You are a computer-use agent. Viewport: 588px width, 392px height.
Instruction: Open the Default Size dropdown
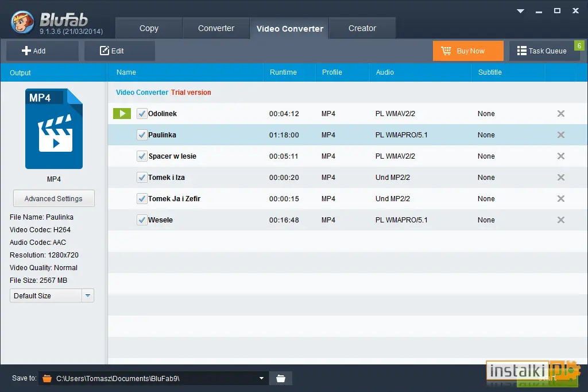tap(52, 295)
